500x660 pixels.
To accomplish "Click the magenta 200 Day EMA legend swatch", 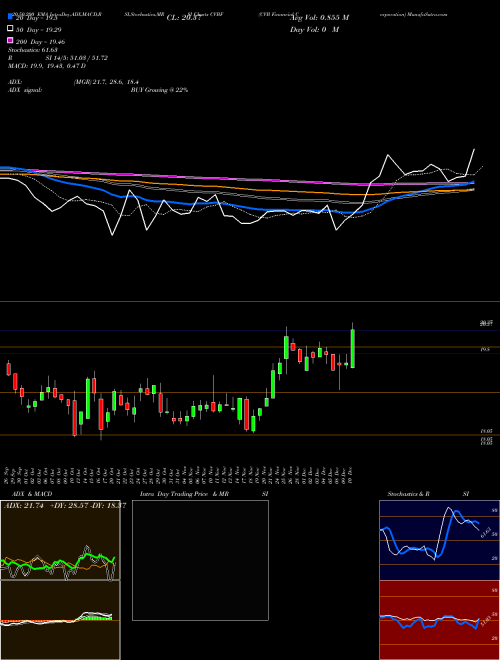I will pyautogui.click(x=10, y=40).
